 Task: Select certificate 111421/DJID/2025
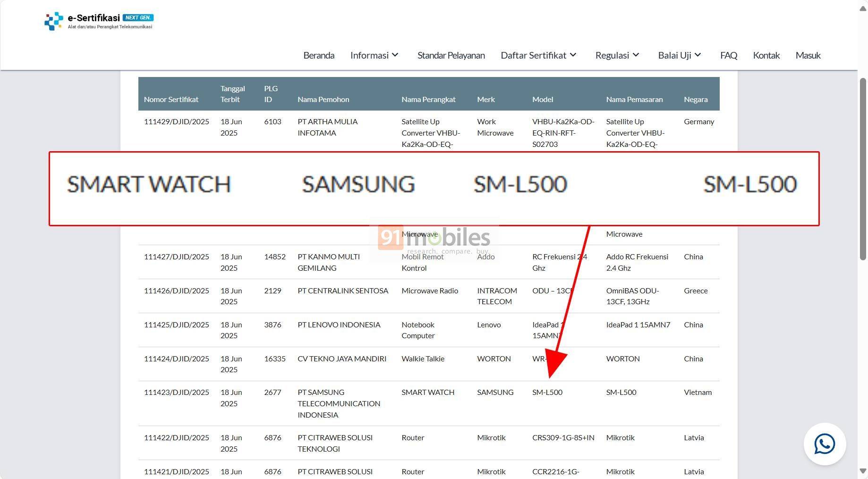pyautogui.click(x=176, y=471)
